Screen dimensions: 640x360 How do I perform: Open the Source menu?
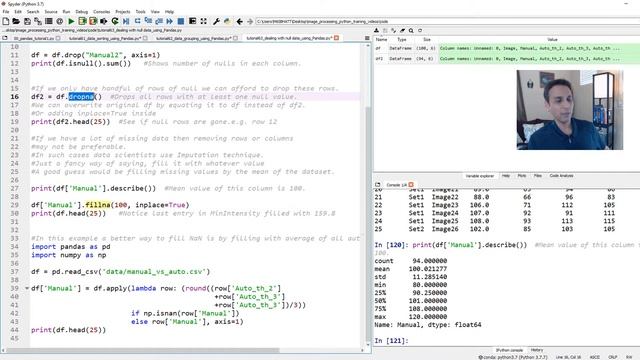point(51,12)
